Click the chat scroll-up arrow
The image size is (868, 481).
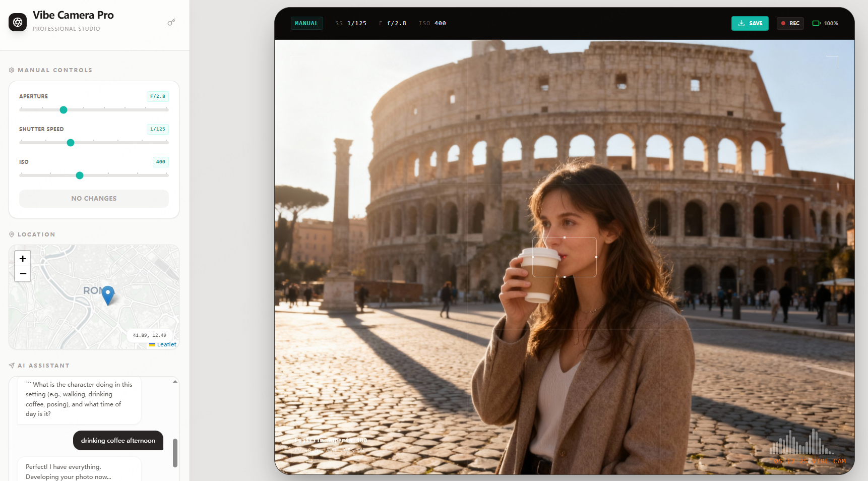coord(175,382)
